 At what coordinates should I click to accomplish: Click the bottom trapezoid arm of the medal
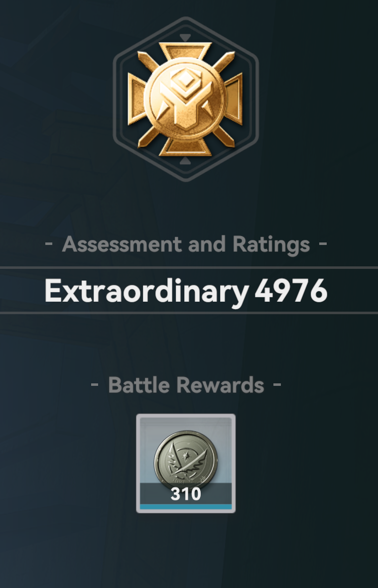(x=185, y=147)
